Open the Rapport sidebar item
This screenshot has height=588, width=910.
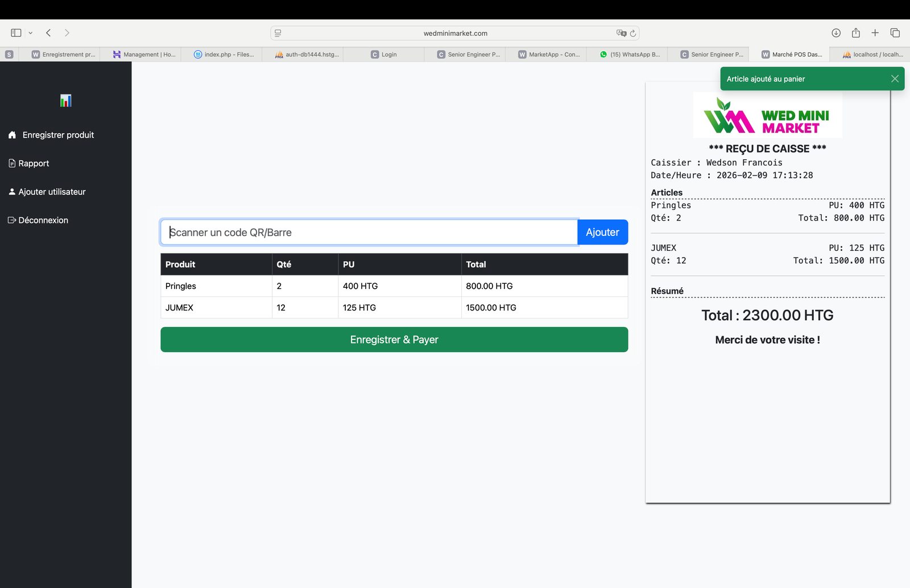coord(34,163)
